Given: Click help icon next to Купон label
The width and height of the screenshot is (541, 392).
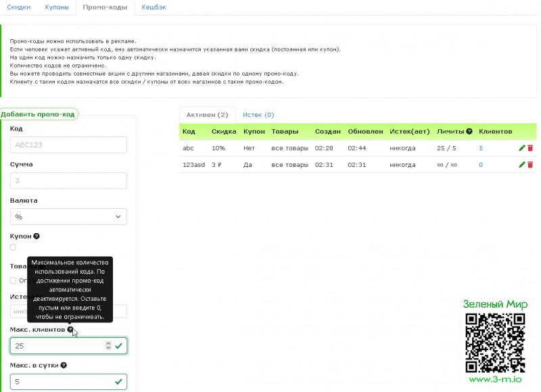Looking at the screenshot, I should point(37,236).
